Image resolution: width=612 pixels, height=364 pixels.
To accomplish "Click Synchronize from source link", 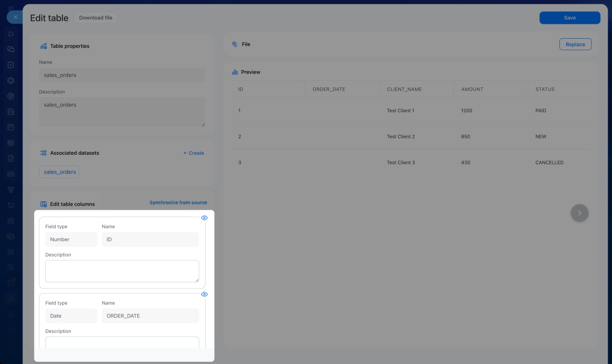I will 178,203.
